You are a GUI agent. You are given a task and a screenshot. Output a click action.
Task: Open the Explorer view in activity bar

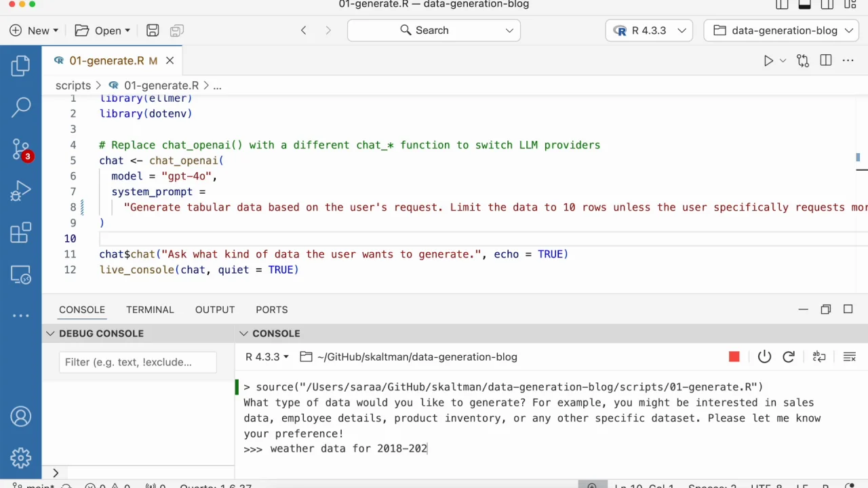(20, 66)
